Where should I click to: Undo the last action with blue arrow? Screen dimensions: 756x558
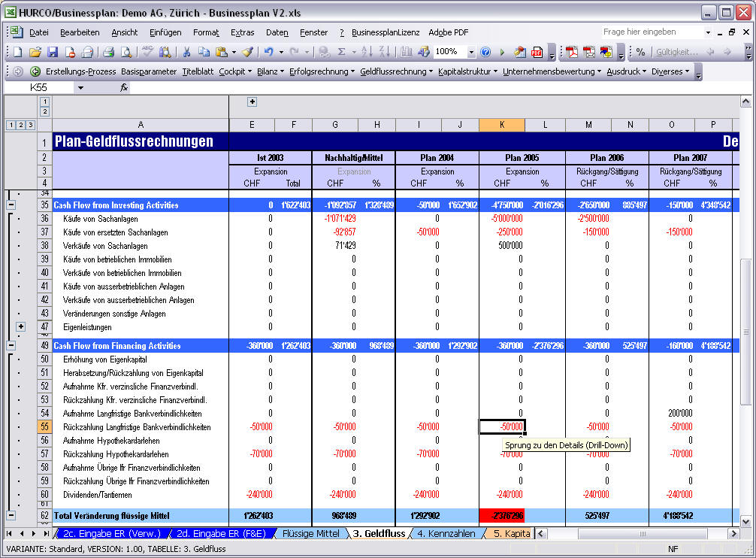[268, 52]
